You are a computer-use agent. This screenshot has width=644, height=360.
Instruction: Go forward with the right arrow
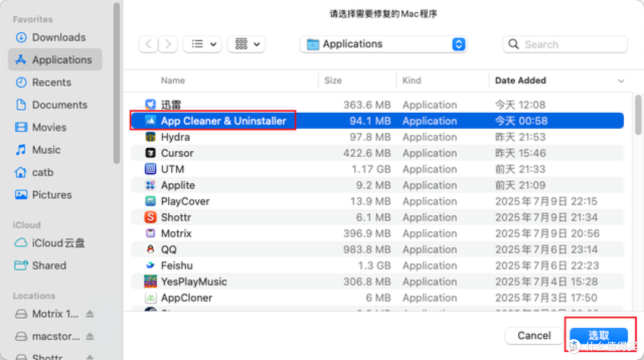tap(168, 44)
